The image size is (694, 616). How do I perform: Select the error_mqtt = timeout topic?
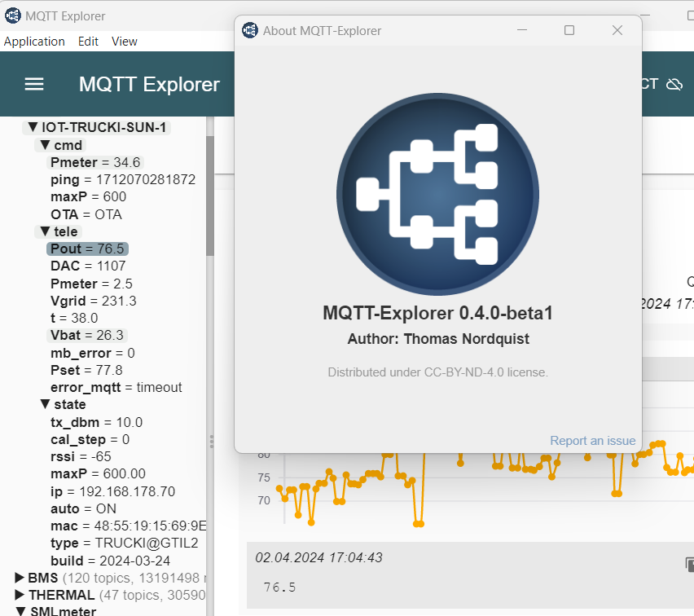click(x=116, y=388)
